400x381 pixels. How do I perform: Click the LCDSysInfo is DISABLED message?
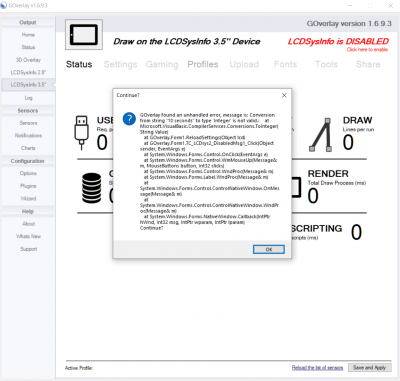click(338, 41)
